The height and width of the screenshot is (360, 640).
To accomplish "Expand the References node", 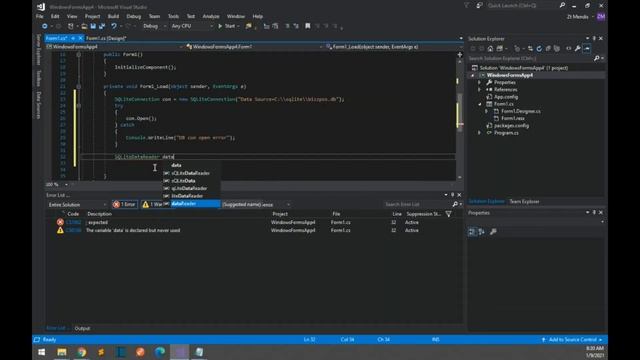I will (480, 90).
